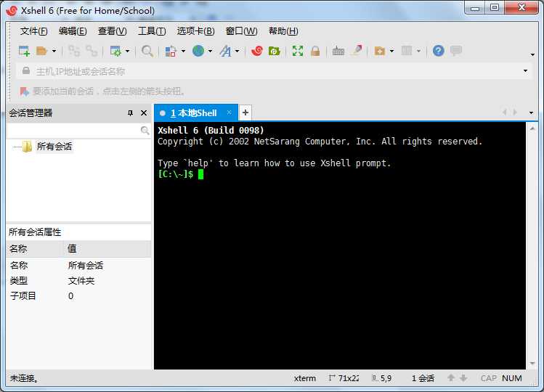The height and width of the screenshot is (392, 544).
Task: Click the terminal scrollbar down arrow
Action: point(532,364)
